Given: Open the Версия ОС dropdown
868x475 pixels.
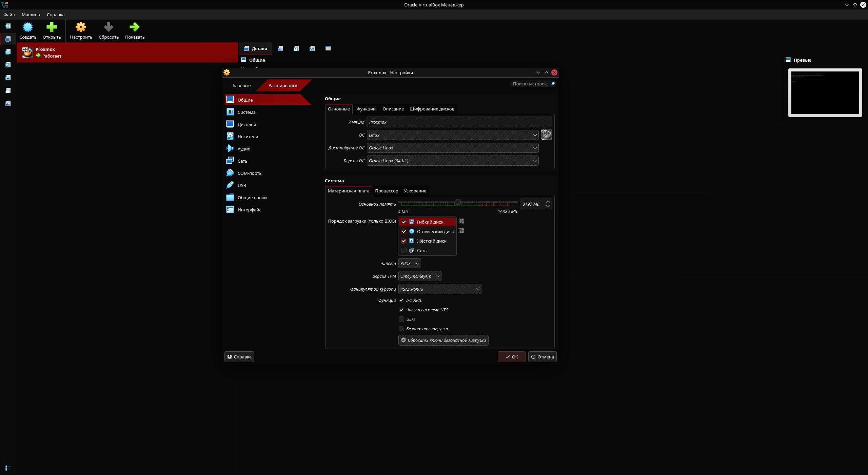Looking at the screenshot, I should (453, 161).
